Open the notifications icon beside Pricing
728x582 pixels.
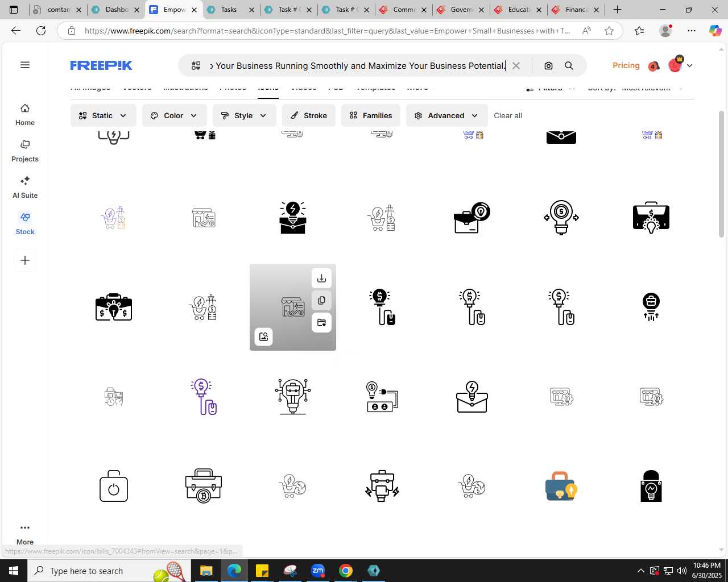(653, 66)
